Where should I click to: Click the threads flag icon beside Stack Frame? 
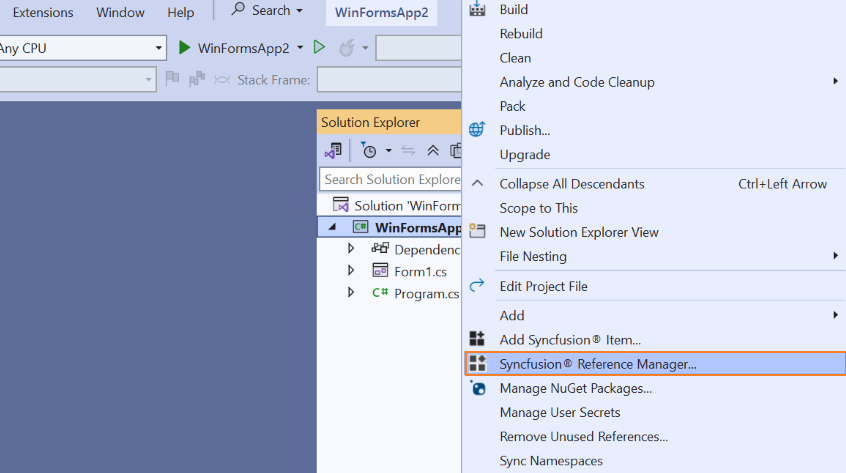tap(197, 79)
